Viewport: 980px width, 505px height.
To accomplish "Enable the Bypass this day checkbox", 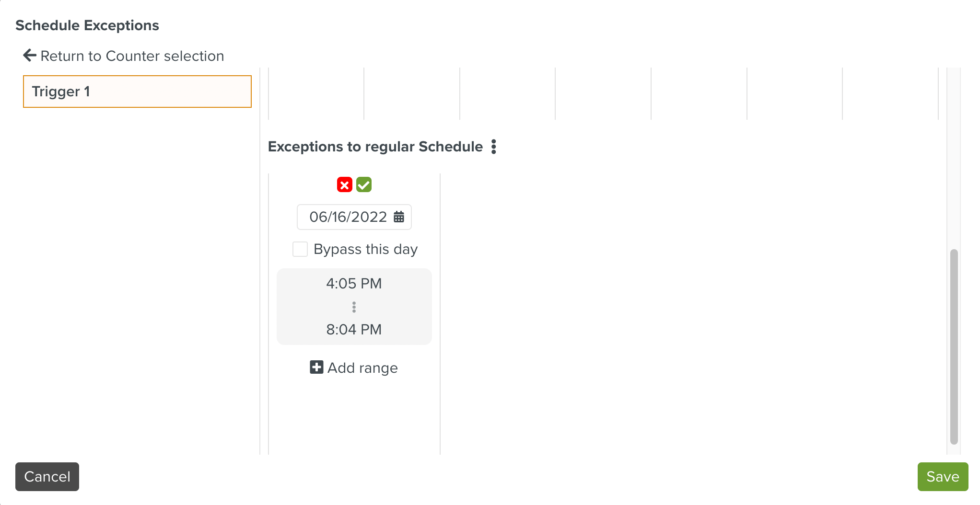I will 300,249.
